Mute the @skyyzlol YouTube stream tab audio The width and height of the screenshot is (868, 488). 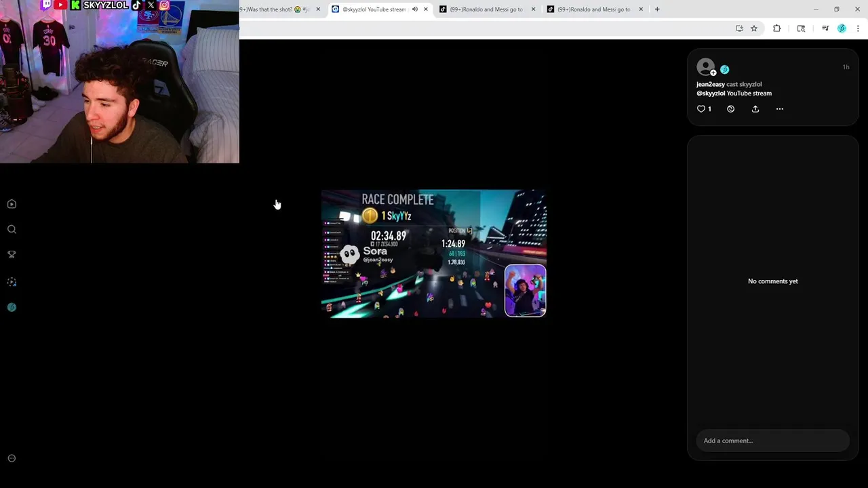(x=414, y=9)
